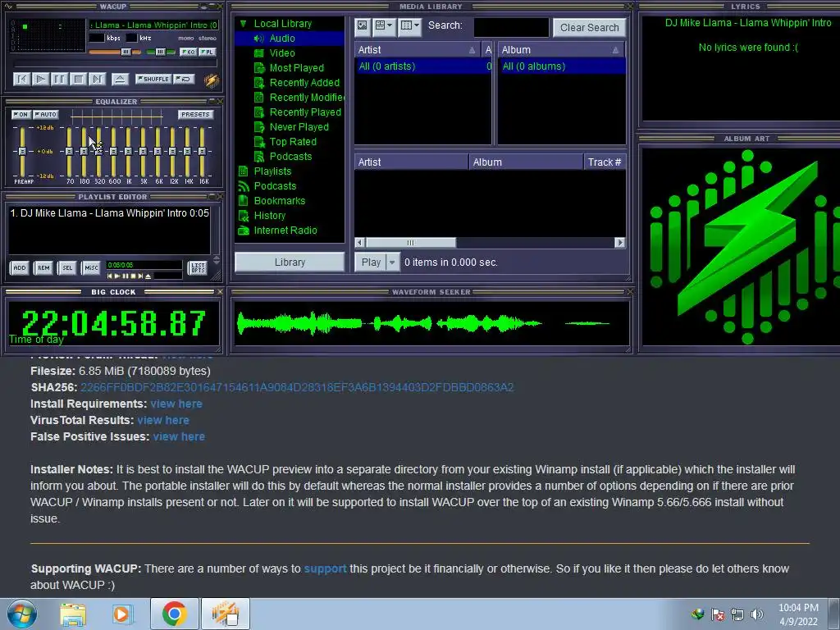Image resolution: width=840 pixels, height=630 pixels.
Task: Click the VirusTotal Results view here link
Action: tap(163, 421)
